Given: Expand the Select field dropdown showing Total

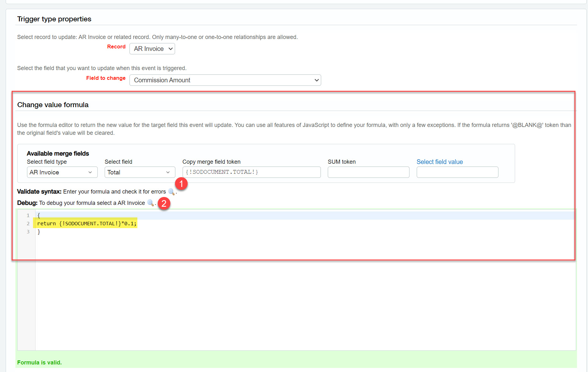Looking at the screenshot, I should tap(140, 172).
